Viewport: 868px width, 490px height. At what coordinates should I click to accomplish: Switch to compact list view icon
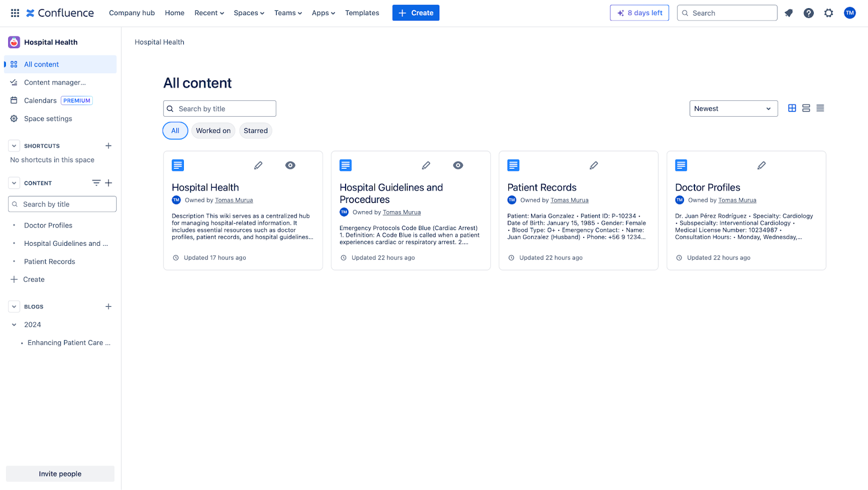[820, 109]
